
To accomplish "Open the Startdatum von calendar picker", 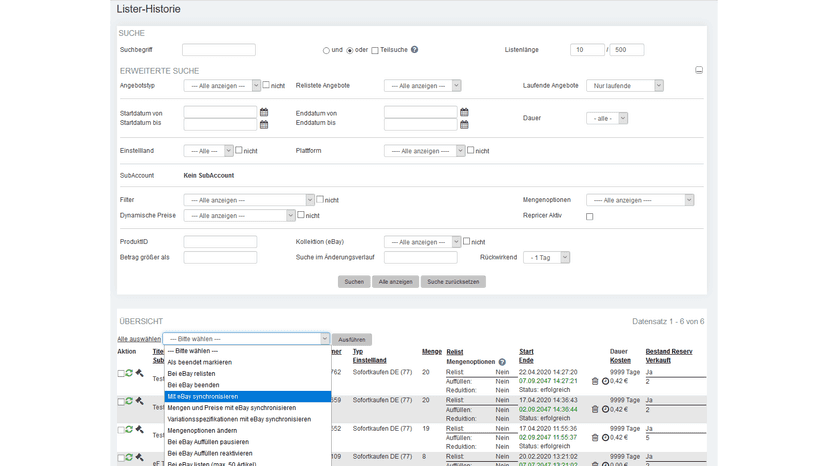I will [x=264, y=112].
